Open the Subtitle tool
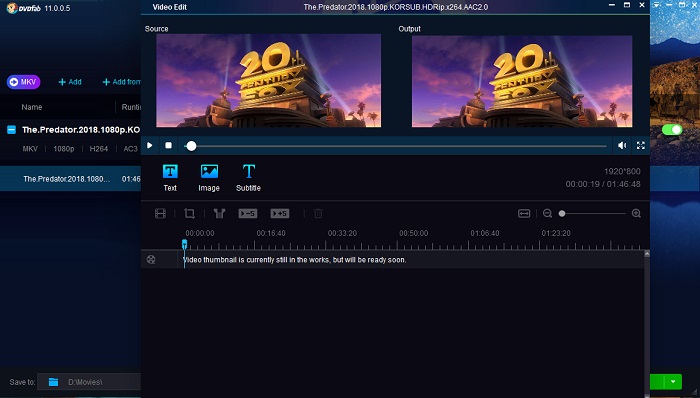Viewport: 700px width, 398px height. (x=248, y=178)
